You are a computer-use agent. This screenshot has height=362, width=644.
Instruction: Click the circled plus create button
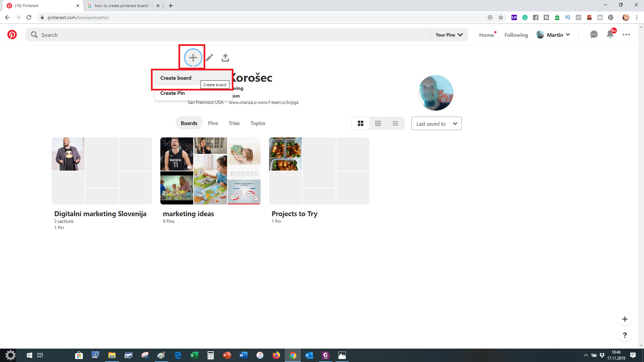click(193, 58)
